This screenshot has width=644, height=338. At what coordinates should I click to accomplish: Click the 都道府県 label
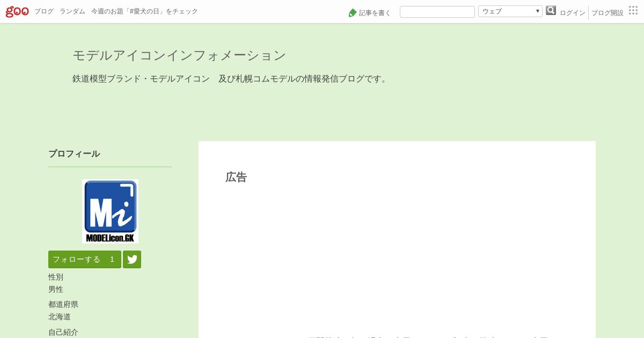pyautogui.click(x=63, y=304)
